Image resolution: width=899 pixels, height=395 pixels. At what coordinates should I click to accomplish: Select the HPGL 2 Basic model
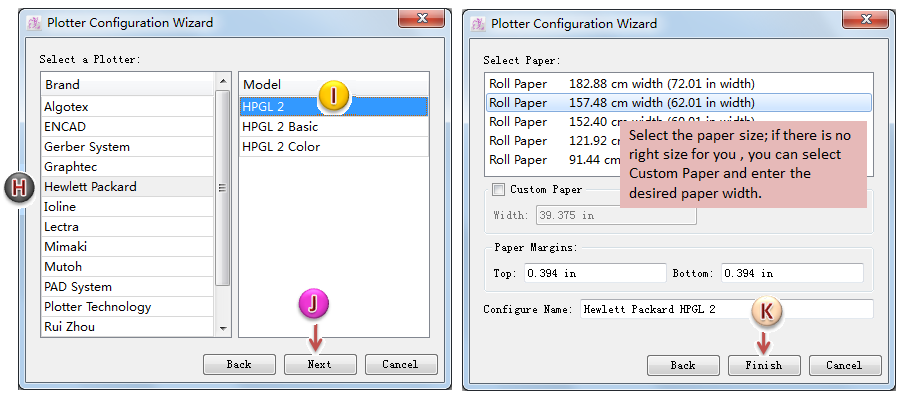pos(334,127)
